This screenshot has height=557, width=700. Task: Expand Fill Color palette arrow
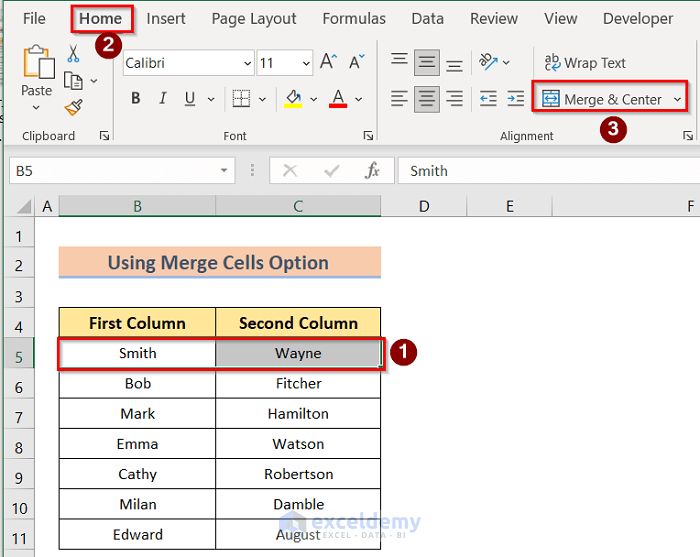click(314, 99)
